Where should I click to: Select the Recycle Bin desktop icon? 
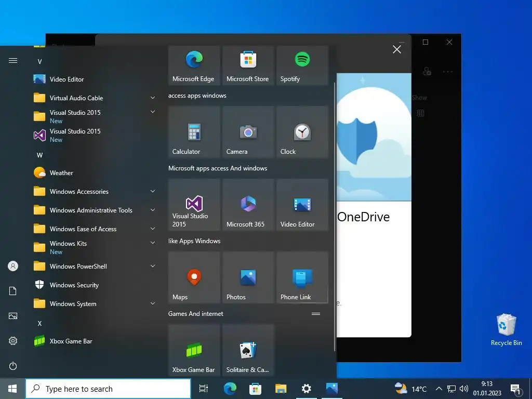pos(506,330)
